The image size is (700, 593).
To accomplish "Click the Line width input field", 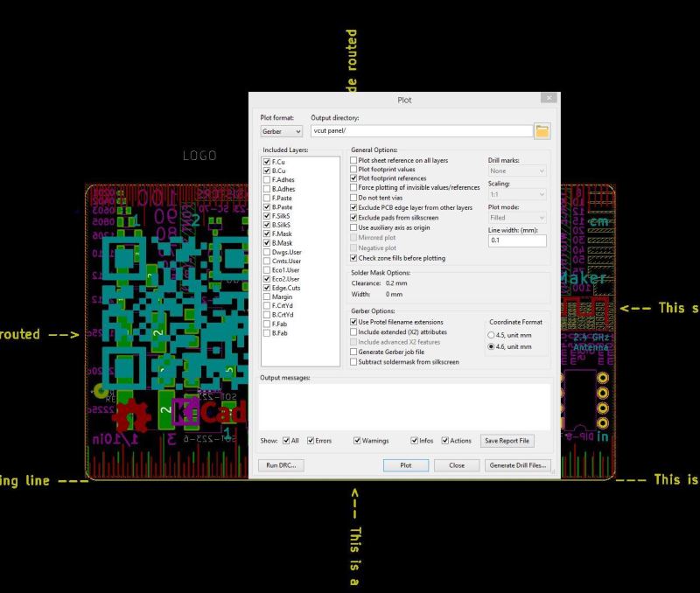I will pyautogui.click(x=517, y=241).
